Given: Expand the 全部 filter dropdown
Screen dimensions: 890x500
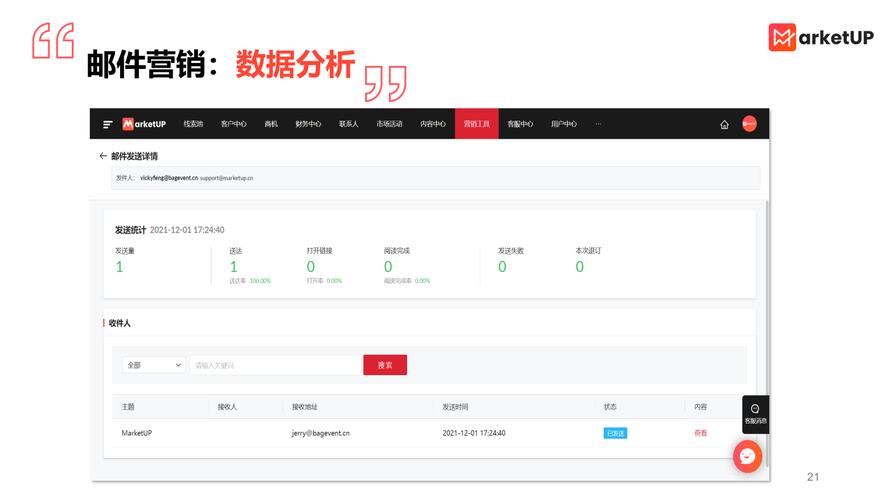Looking at the screenshot, I should click(x=154, y=365).
